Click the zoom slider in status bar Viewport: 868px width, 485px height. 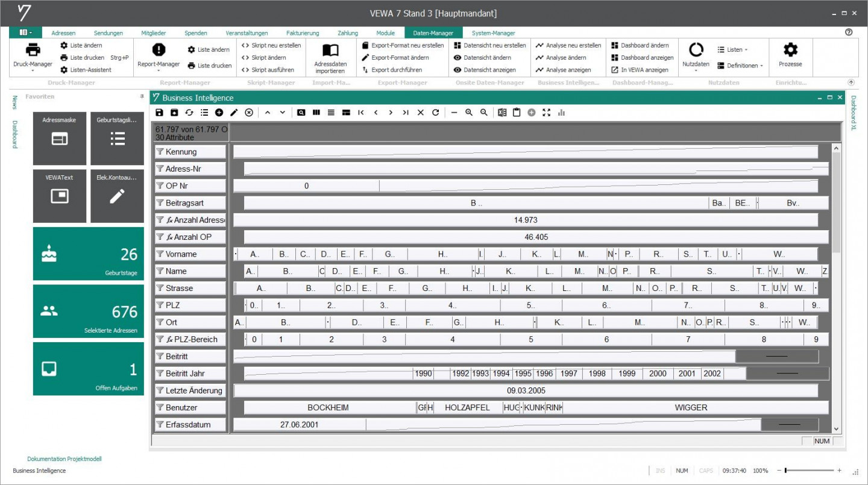tap(810, 471)
